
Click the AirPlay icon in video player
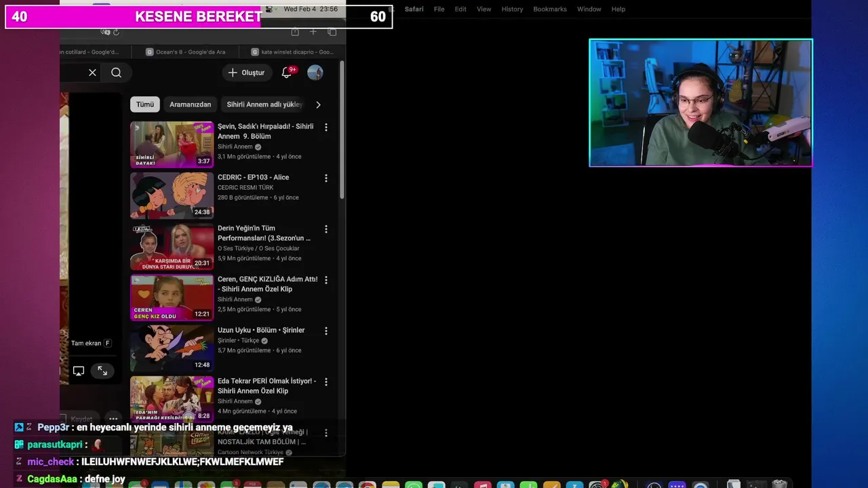click(79, 371)
